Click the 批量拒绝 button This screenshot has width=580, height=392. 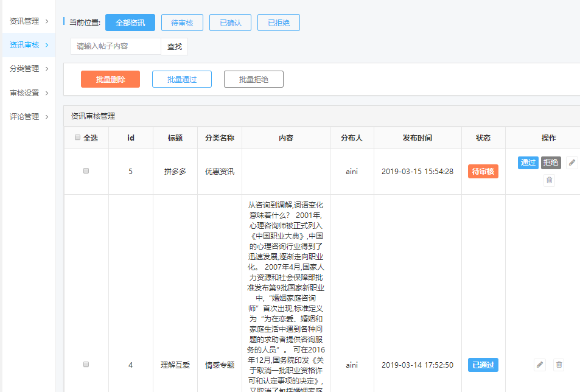point(254,79)
